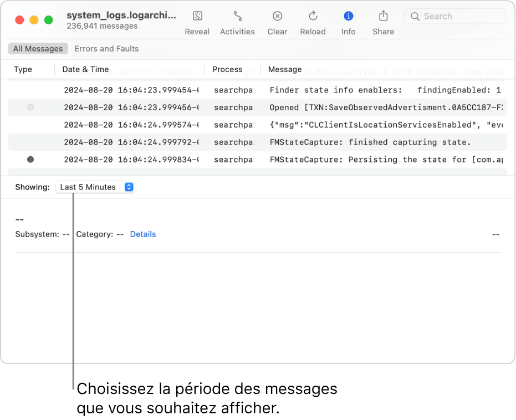Select the row with Finder state info enablers
Screen dimensions: 516x420
click(257, 90)
